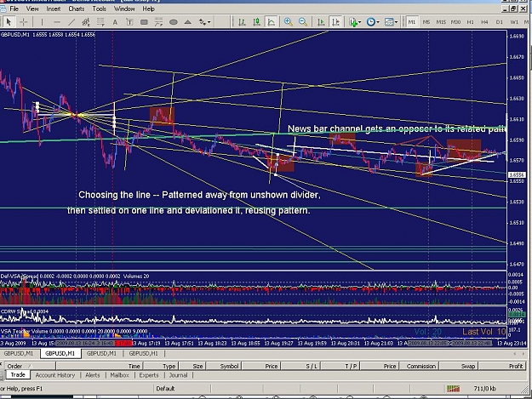Screen dimensions: 532x399
Task: Sort by S / L column header
Action: tap(301, 366)
